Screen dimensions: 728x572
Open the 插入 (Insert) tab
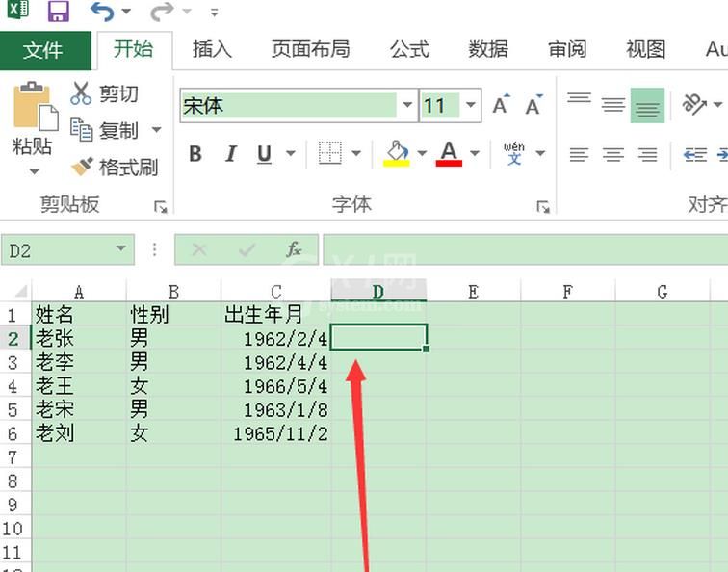pyautogui.click(x=212, y=50)
